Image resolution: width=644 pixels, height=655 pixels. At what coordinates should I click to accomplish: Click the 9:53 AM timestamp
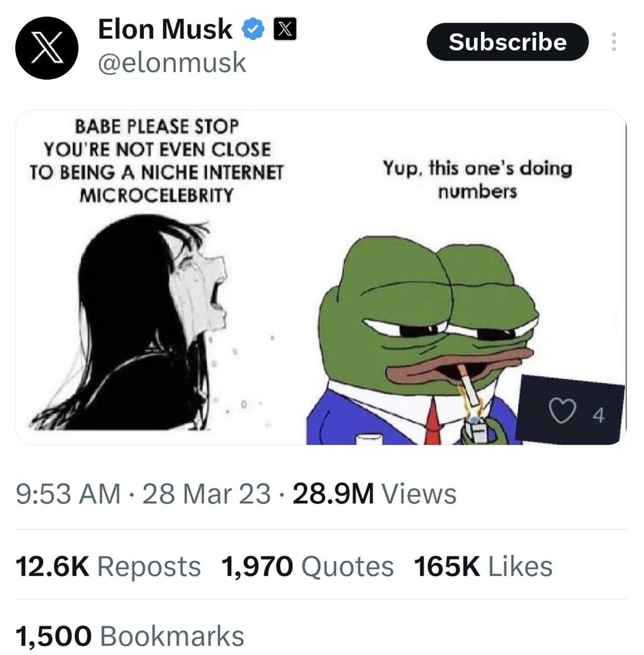[68, 494]
